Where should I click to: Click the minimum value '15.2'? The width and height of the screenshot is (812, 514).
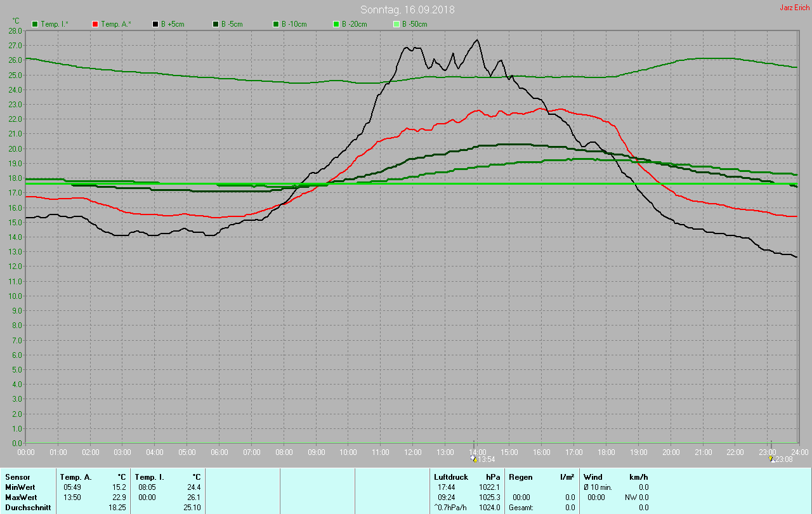(x=119, y=487)
